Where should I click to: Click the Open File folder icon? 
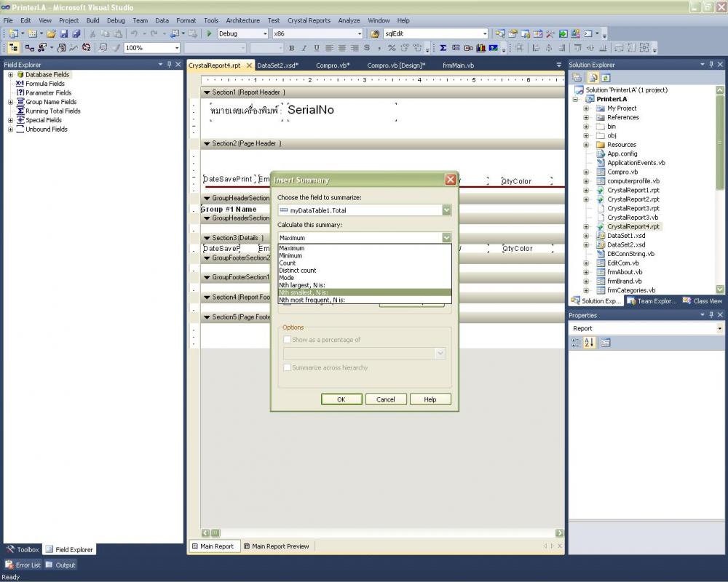click(x=52, y=33)
